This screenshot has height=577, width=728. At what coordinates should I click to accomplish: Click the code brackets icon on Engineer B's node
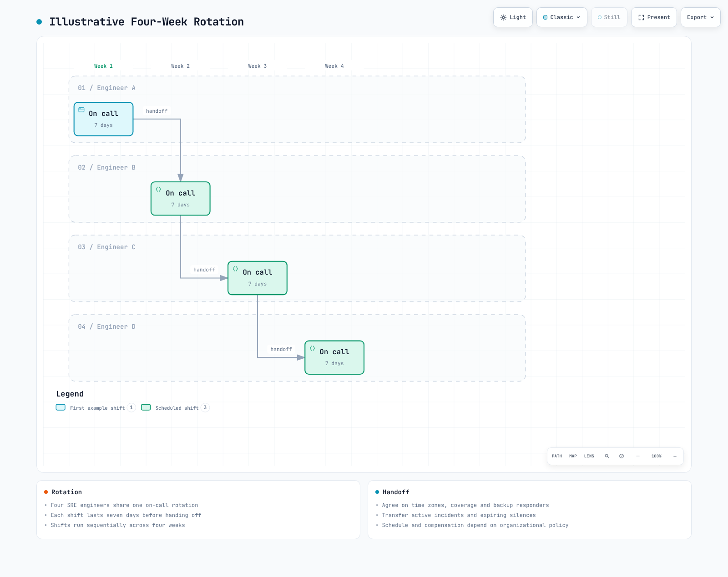pos(158,189)
